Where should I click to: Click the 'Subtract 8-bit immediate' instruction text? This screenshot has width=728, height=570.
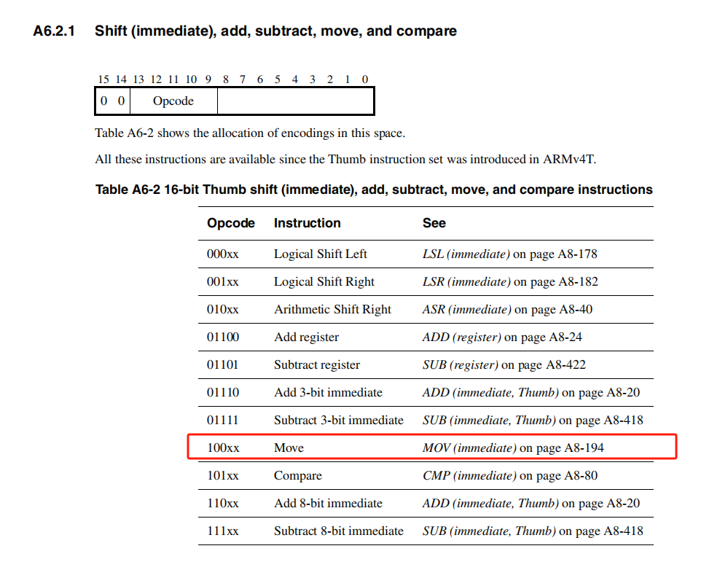pyautogui.click(x=338, y=531)
